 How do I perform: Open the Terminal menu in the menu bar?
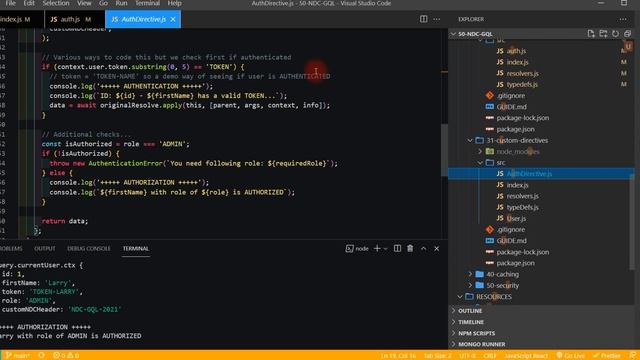147,3
